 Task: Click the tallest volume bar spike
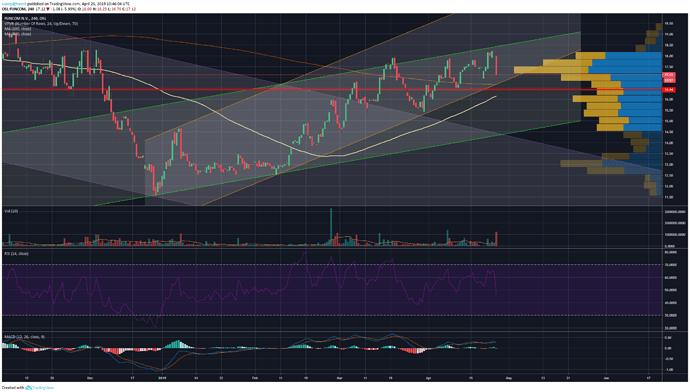click(331, 227)
